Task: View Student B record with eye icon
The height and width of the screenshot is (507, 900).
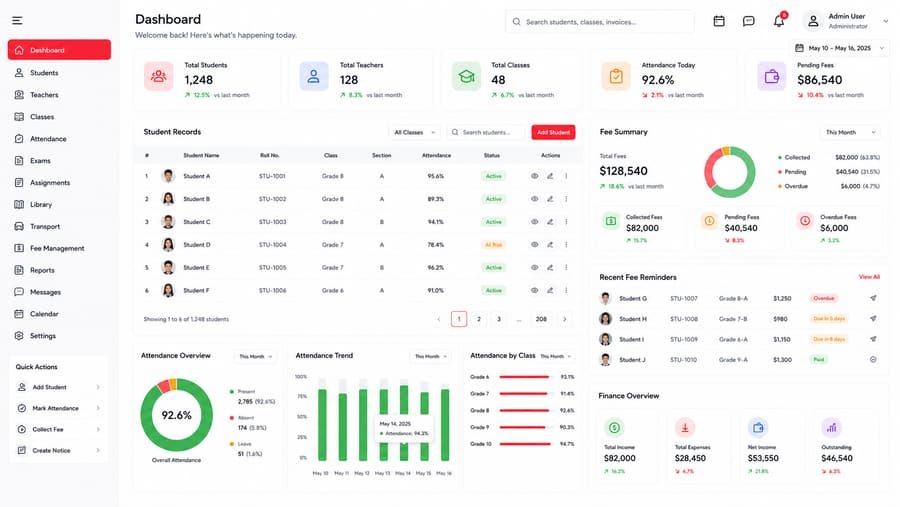Action: coord(534,199)
